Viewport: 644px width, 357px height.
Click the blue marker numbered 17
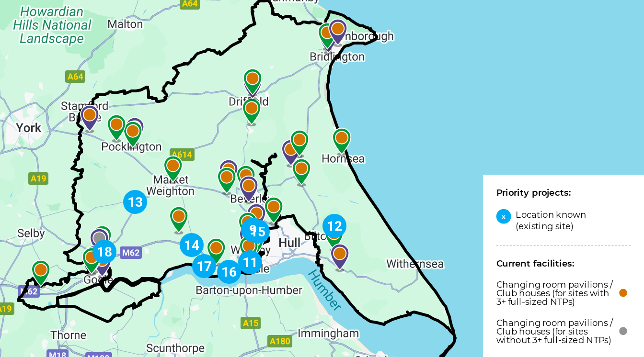[x=204, y=266]
